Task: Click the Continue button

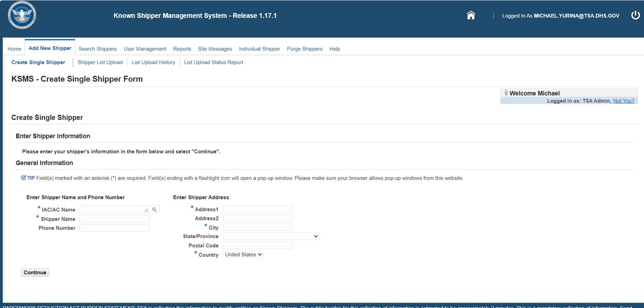Action: [35, 273]
